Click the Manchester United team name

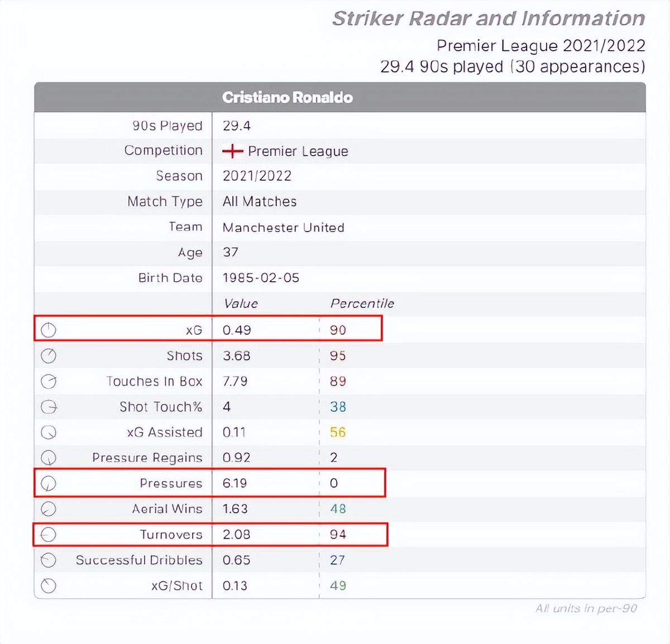[x=283, y=227]
